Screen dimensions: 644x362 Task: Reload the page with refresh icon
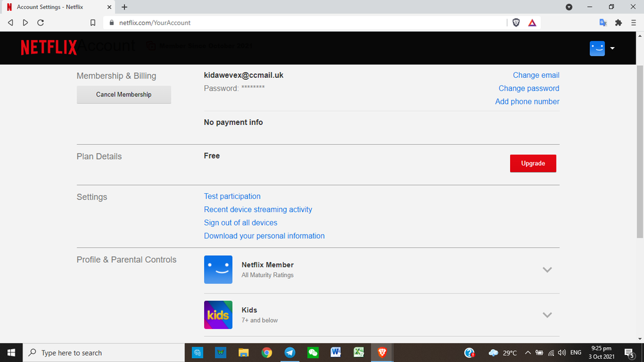pyautogui.click(x=41, y=23)
